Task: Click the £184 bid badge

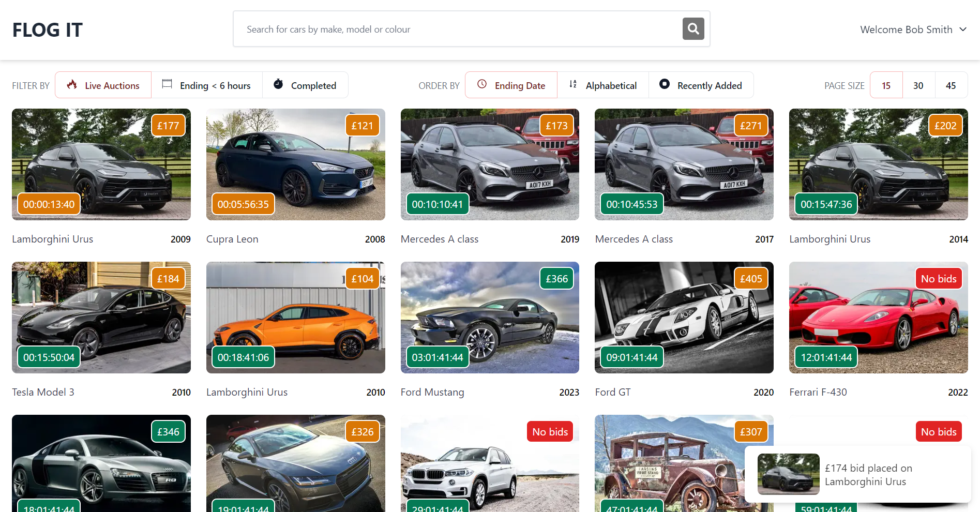Action: (168, 279)
